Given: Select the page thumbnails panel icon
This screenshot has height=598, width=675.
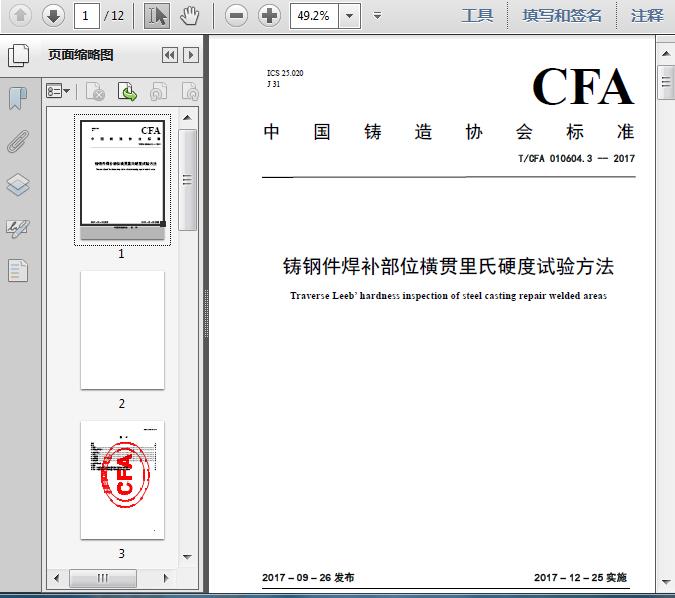Looking at the screenshot, I should (19, 55).
